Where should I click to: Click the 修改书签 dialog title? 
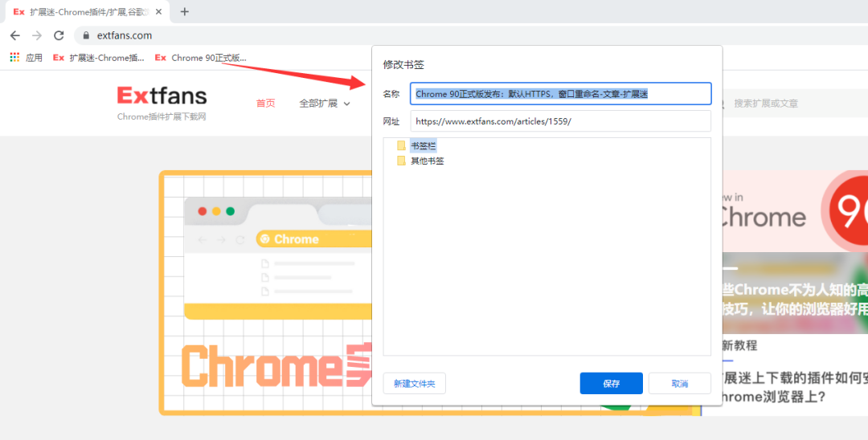coord(403,65)
